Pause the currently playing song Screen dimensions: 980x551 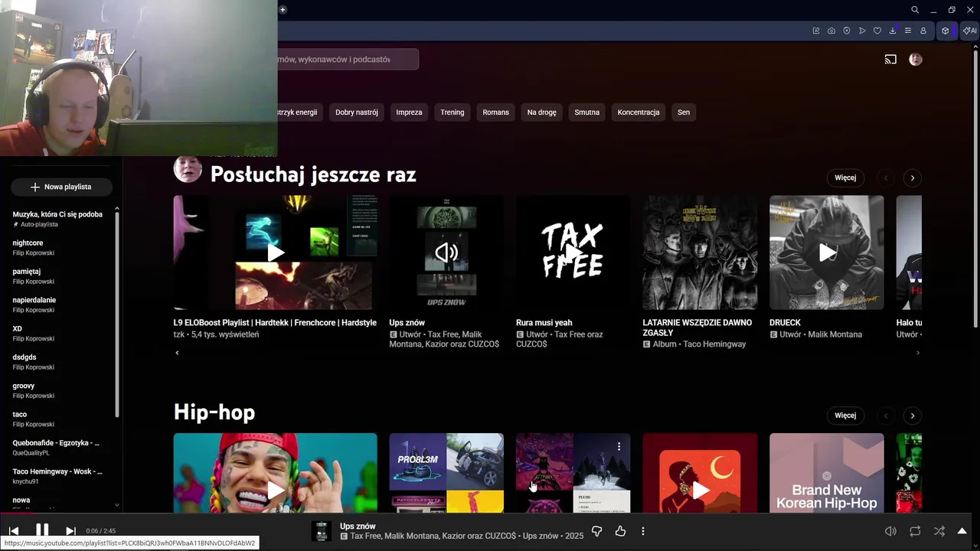42,530
